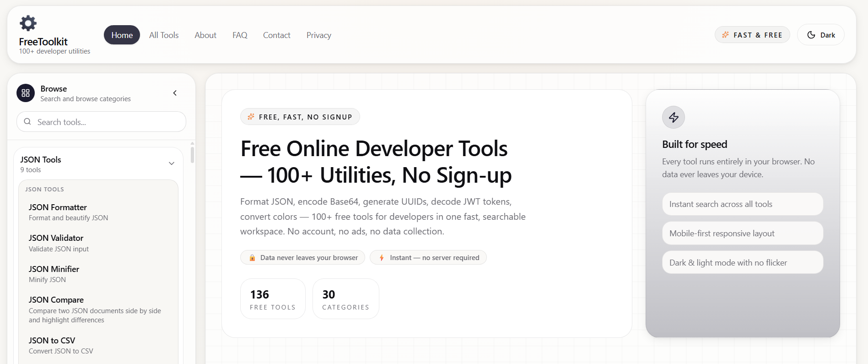The height and width of the screenshot is (364, 868).
Task: Click the moon icon in header
Action: point(811,35)
